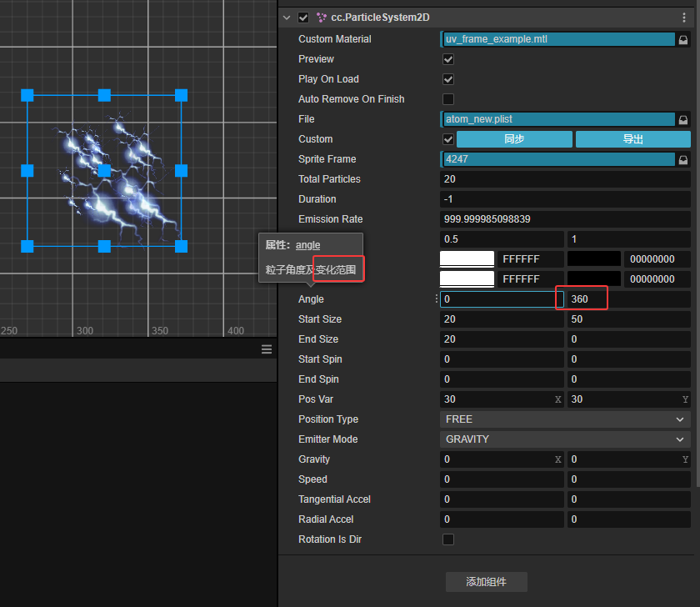Edit Gravity X value
Screen dimensions: 700x607
tap(502, 459)
